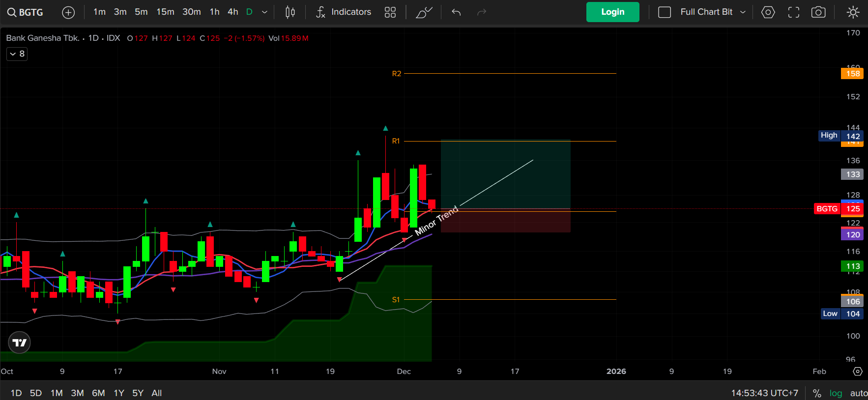
Task: Click the BGTG symbol search field
Action: 26,12
